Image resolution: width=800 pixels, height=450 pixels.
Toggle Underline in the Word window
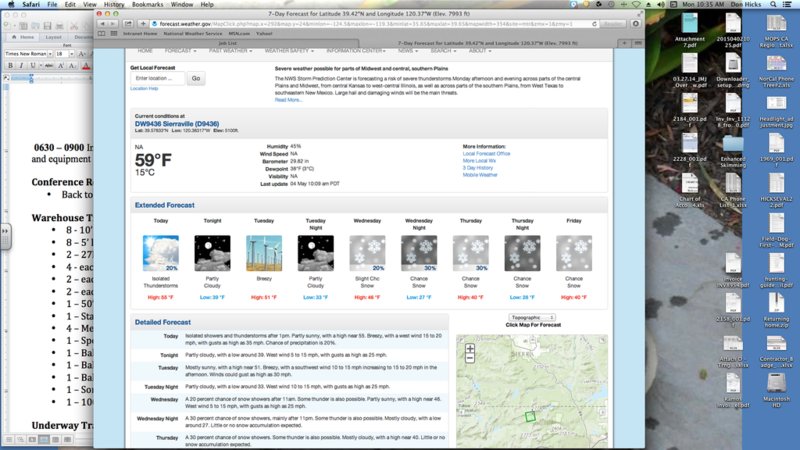pyautogui.click(x=33, y=65)
